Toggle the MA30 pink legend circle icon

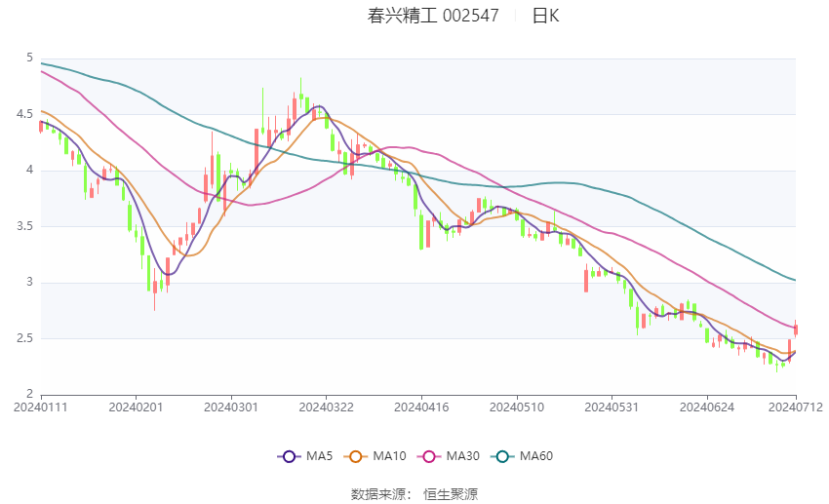[x=429, y=456]
